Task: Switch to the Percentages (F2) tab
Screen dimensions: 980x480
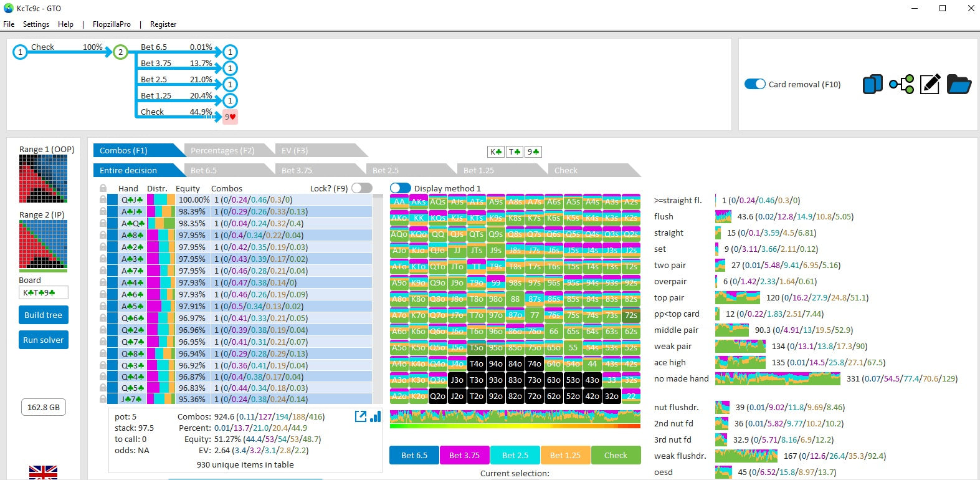Action: tap(222, 150)
